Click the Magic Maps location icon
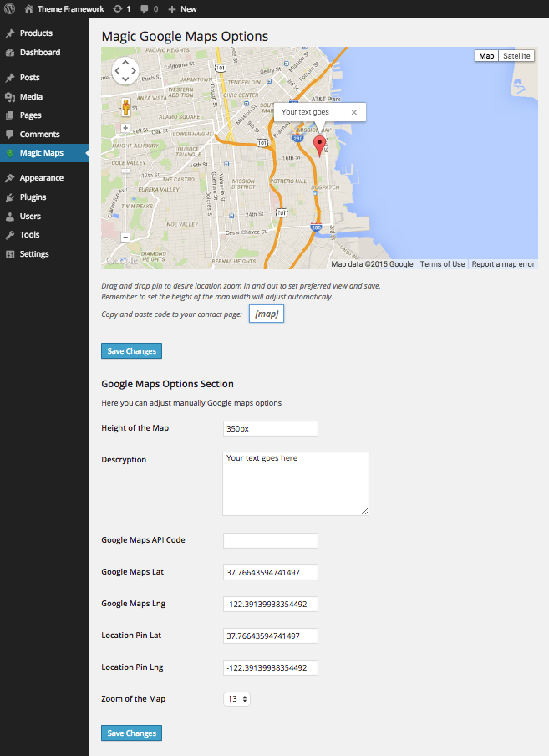Image resolution: width=549 pixels, height=756 pixels. pyautogui.click(x=10, y=153)
